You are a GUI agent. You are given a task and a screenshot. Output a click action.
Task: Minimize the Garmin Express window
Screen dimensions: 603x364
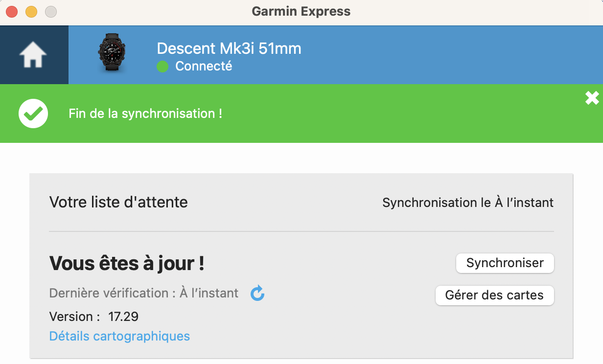pyautogui.click(x=31, y=11)
